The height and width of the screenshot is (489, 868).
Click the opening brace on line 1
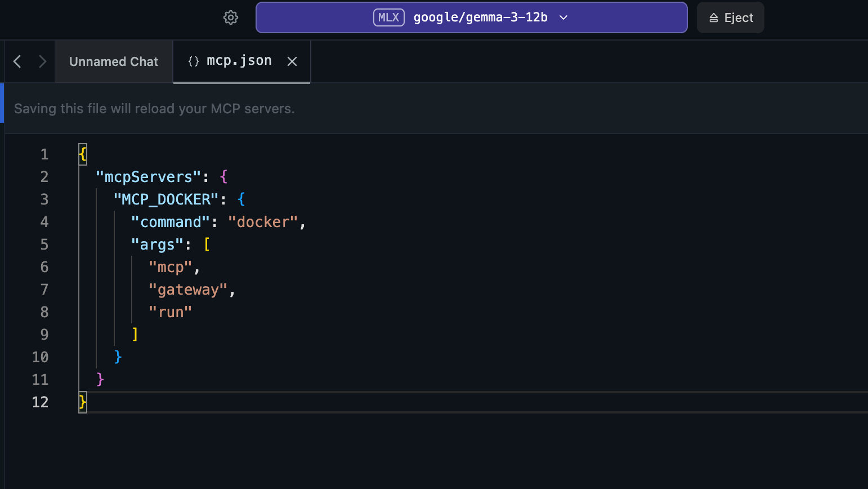83,154
